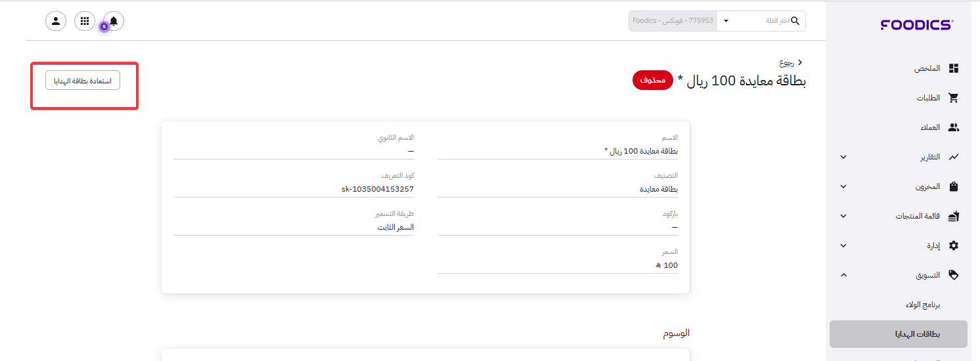Click the back link (رجوع)
Screen dimensions: 980x361
tap(790, 63)
